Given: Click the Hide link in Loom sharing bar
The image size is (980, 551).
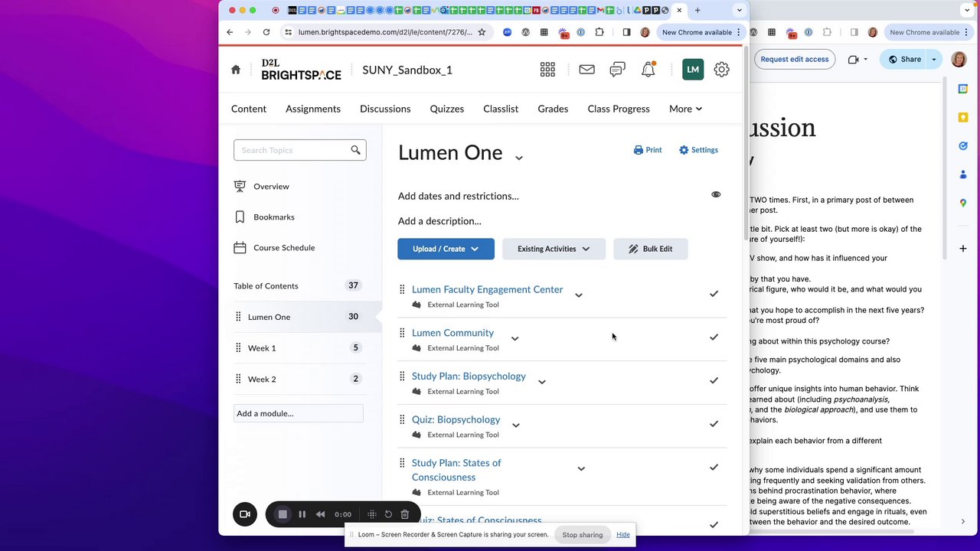Looking at the screenshot, I should click(623, 535).
